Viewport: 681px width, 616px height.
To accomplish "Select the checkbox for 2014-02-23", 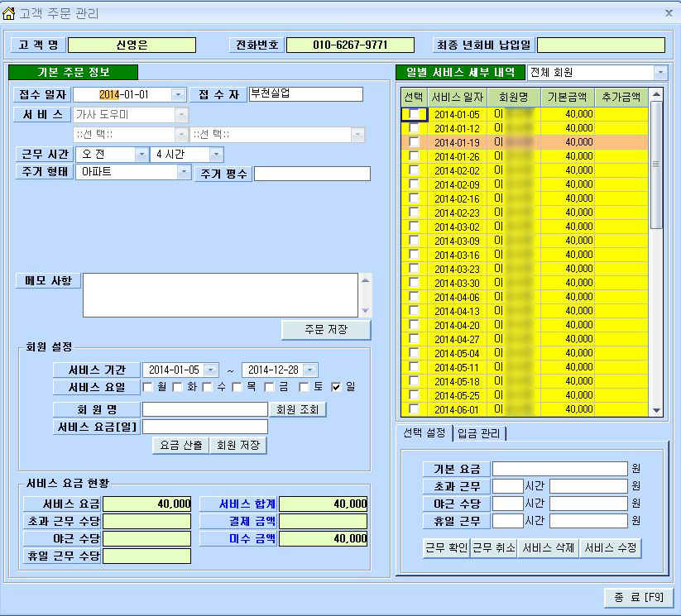I will pyautogui.click(x=414, y=212).
